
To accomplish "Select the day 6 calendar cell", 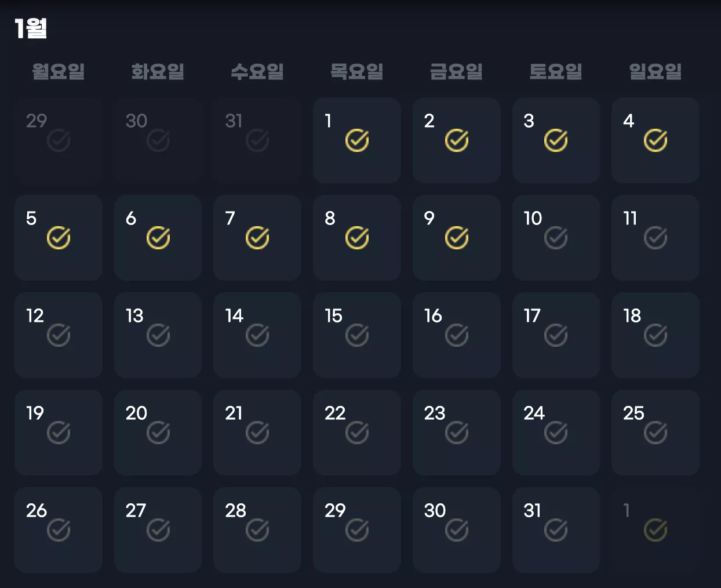I will point(158,238).
